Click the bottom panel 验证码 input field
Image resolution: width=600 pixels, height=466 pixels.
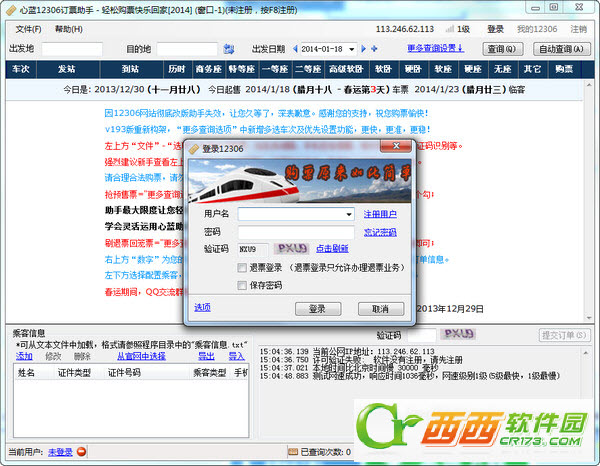422,335
